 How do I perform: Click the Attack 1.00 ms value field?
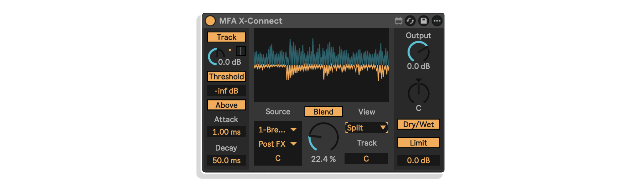226,132
